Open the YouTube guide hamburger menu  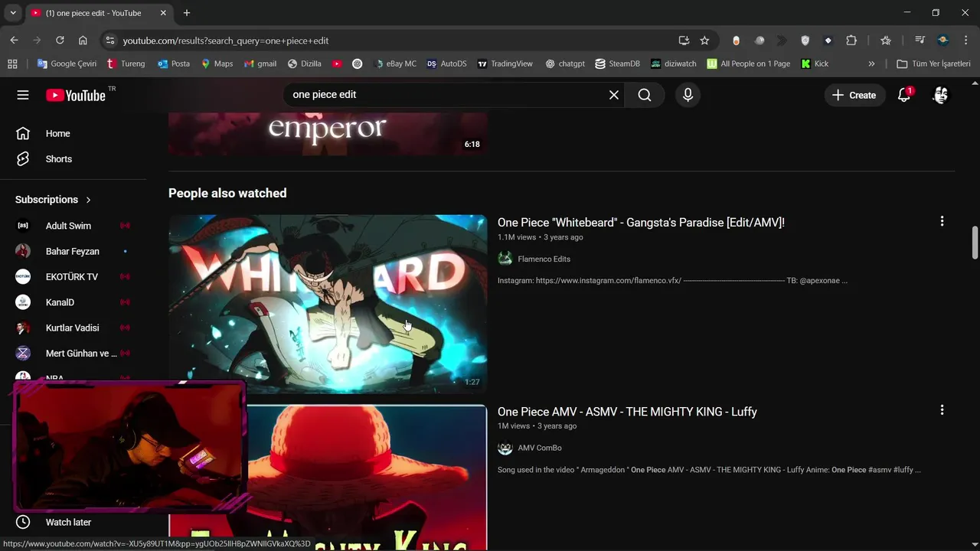click(23, 95)
